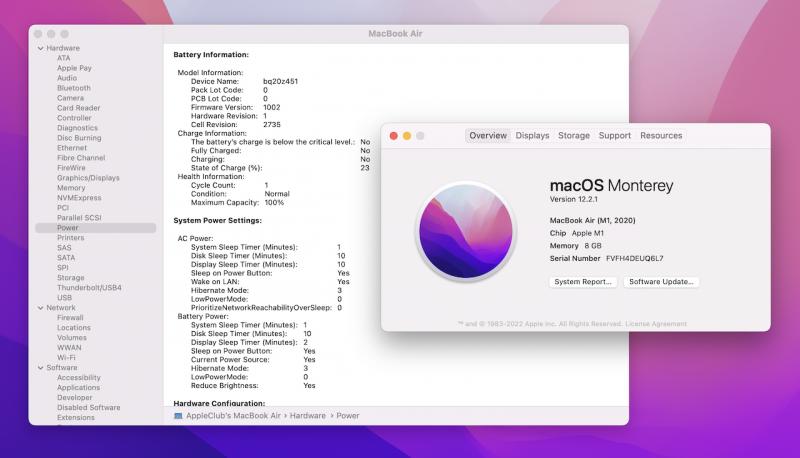Click the serial number FVFH4DEUQ6L7
This screenshot has height=458, width=800.
634,259
